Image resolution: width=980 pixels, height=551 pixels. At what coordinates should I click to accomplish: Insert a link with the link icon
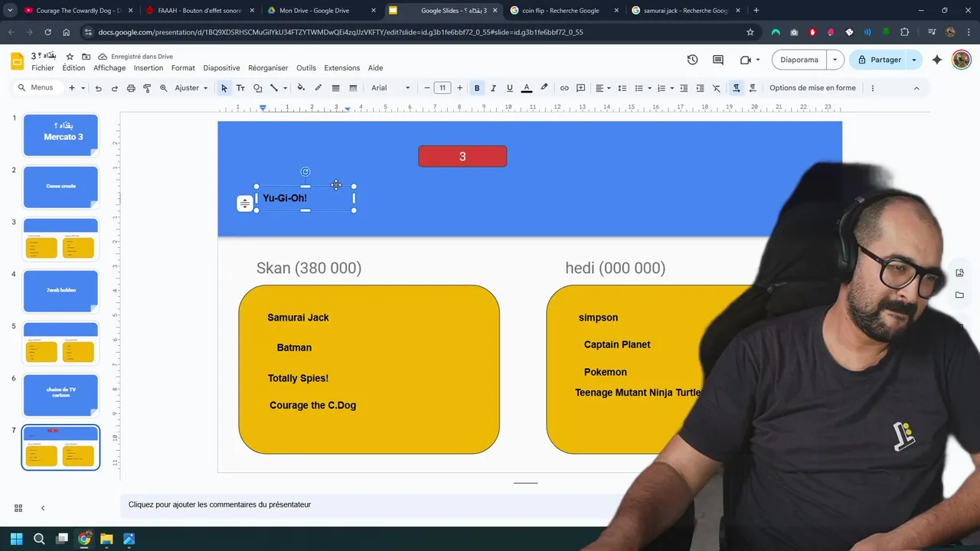pyautogui.click(x=564, y=88)
